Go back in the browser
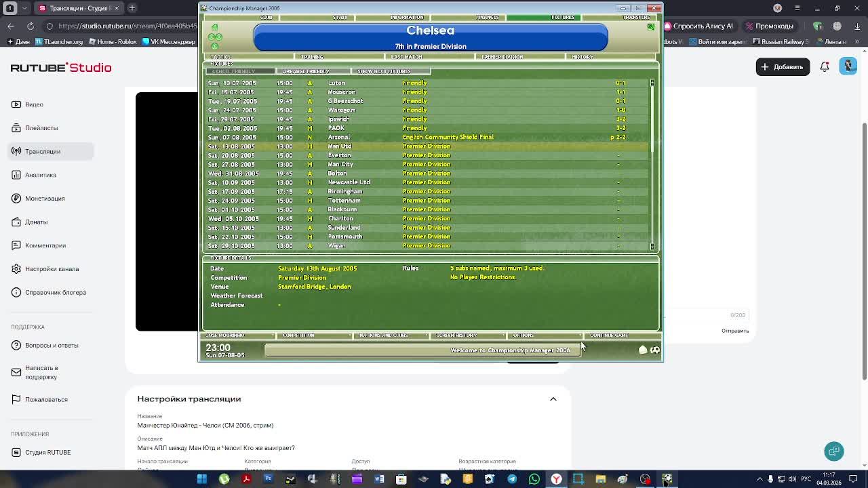Screen dimensions: 868x488 [11, 26]
